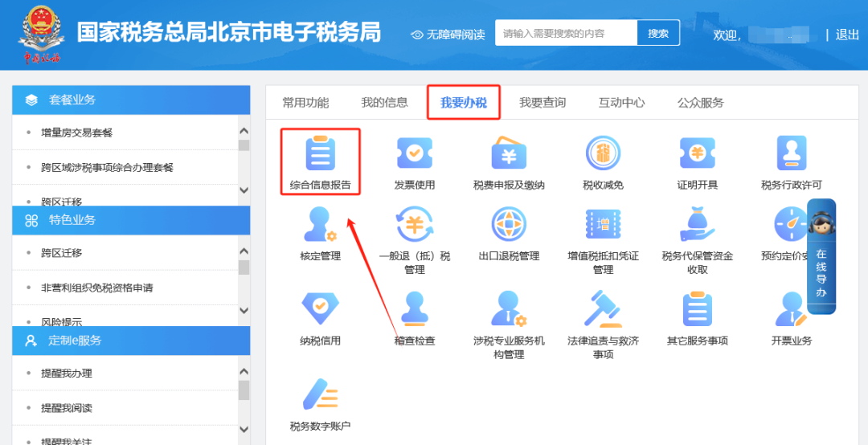Open the 核定管理 icon
Screen dimensions: 868x445
click(320, 224)
